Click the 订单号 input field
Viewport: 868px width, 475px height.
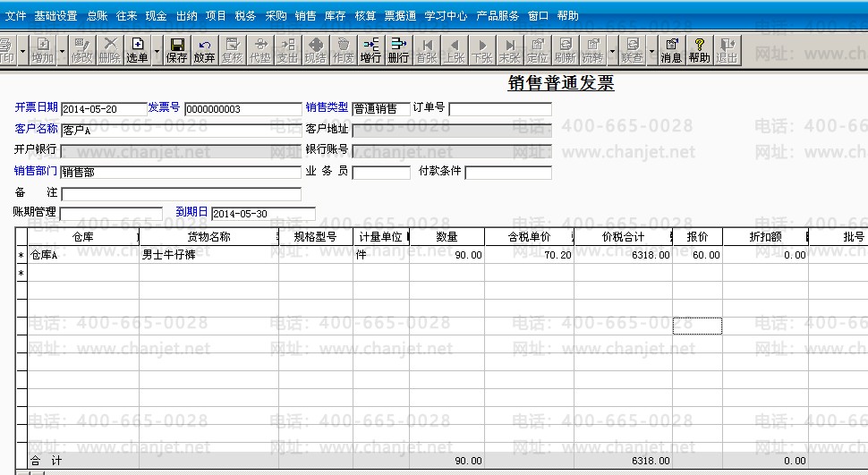click(500, 109)
